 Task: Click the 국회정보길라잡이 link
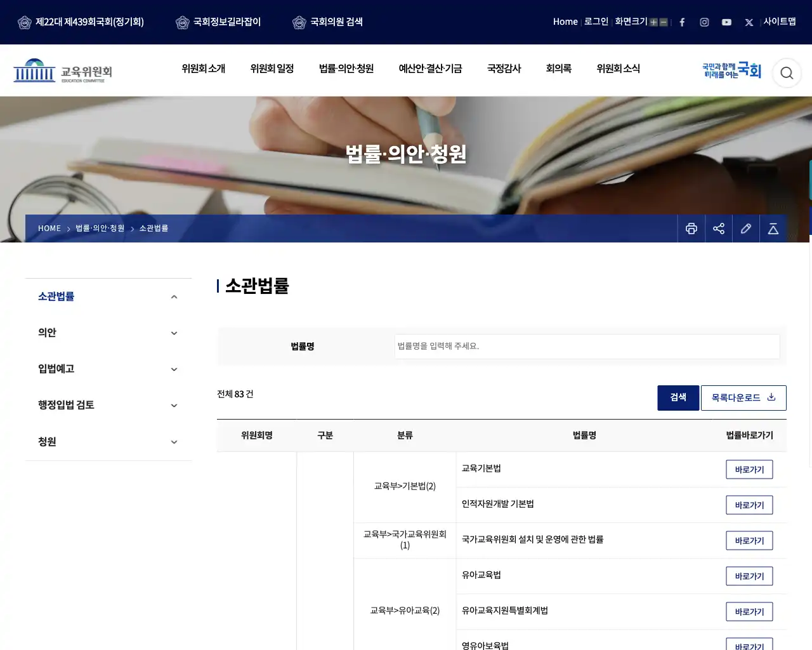pos(218,22)
